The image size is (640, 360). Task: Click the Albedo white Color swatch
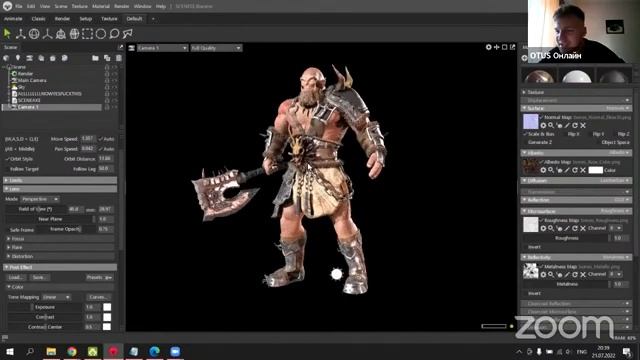tap(596, 170)
